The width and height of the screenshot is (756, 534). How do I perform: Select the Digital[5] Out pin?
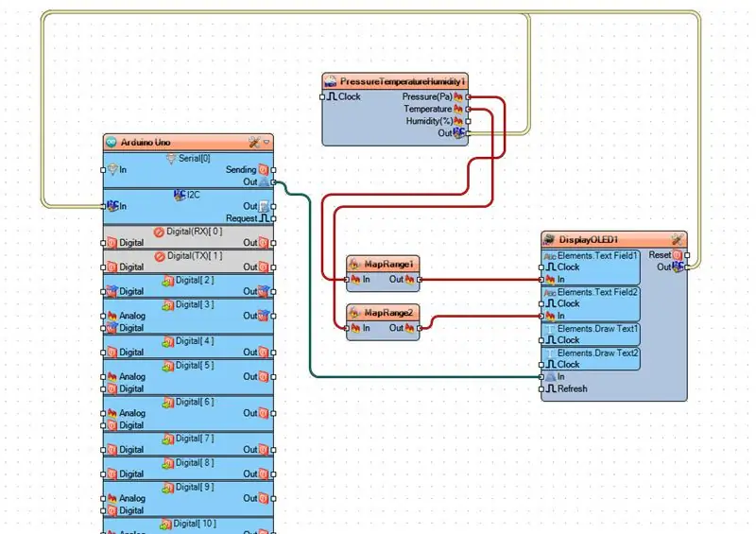coord(273,377)
